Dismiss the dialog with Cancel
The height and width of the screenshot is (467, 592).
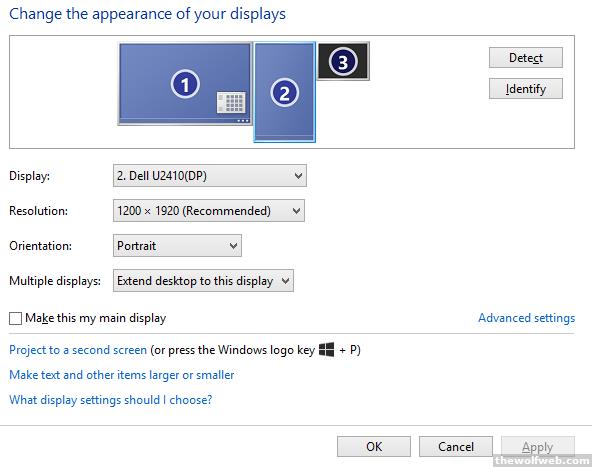(456, 447)
